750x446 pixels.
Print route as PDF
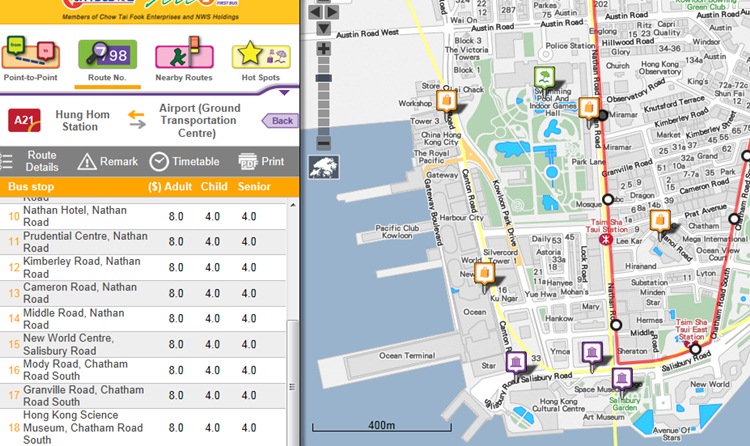click(261, 162)
